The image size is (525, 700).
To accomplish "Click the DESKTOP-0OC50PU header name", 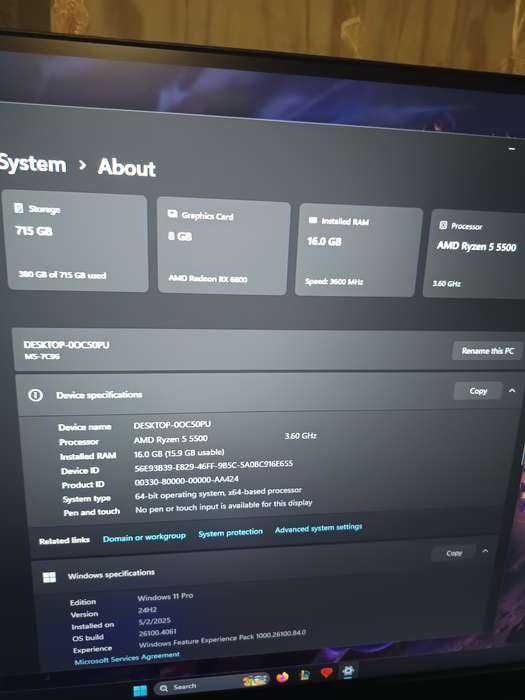I will 67,345.
